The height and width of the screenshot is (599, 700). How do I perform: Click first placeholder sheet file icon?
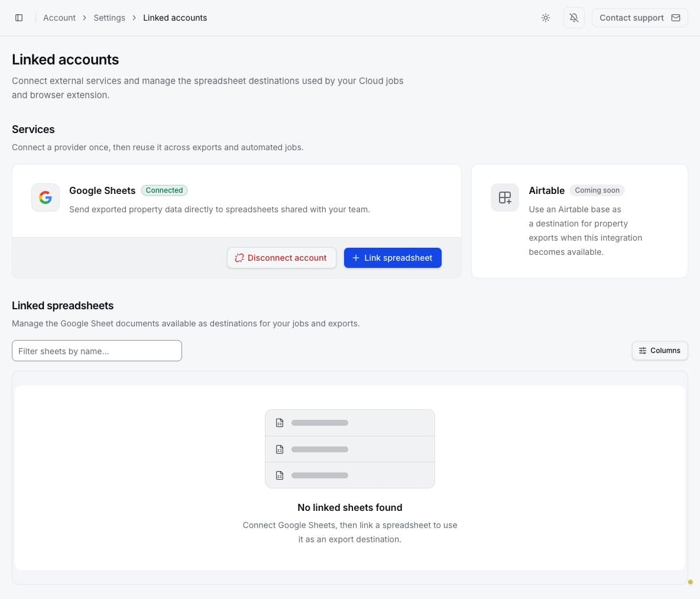point(280,423)
